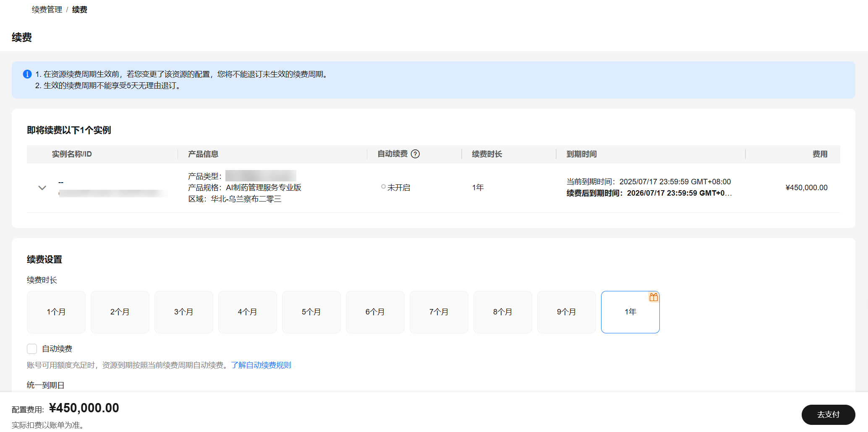Click the 即将续费以下1个实例 heading
This screenshot has width=868, height=432.
[69, 130]
